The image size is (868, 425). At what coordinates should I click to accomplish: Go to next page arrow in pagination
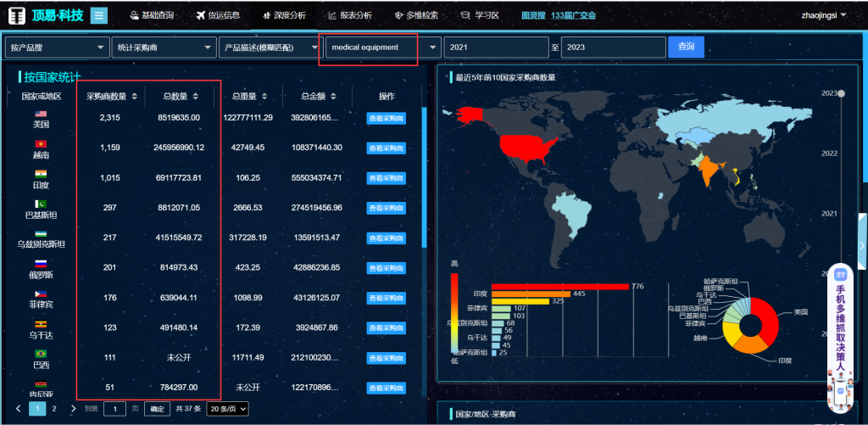70,409
